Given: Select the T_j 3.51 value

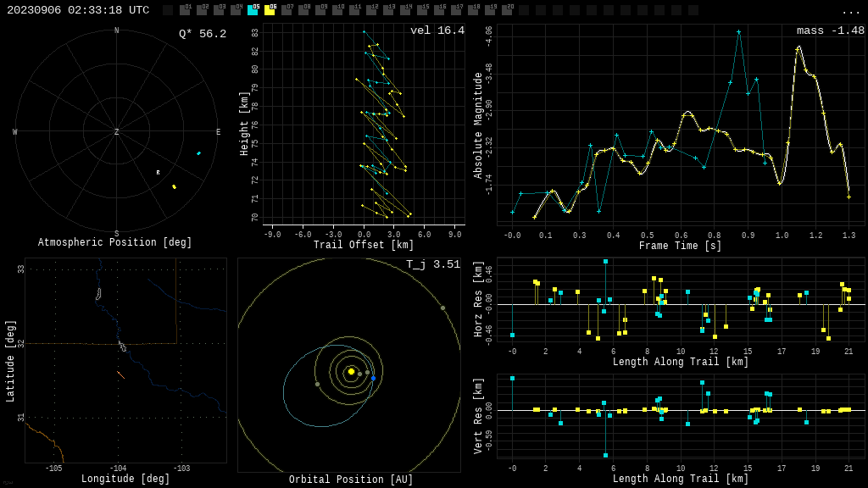Looking at the screenshot, I should click(x=433, y=264).
